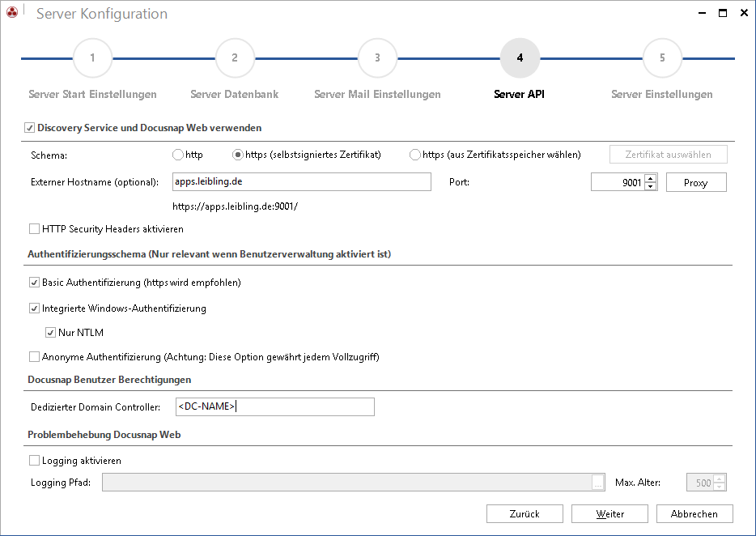Increase Max. Alter with up arrow
This screenshot has height=536, width=756.
pyautogui.click(x=720, y=478)
